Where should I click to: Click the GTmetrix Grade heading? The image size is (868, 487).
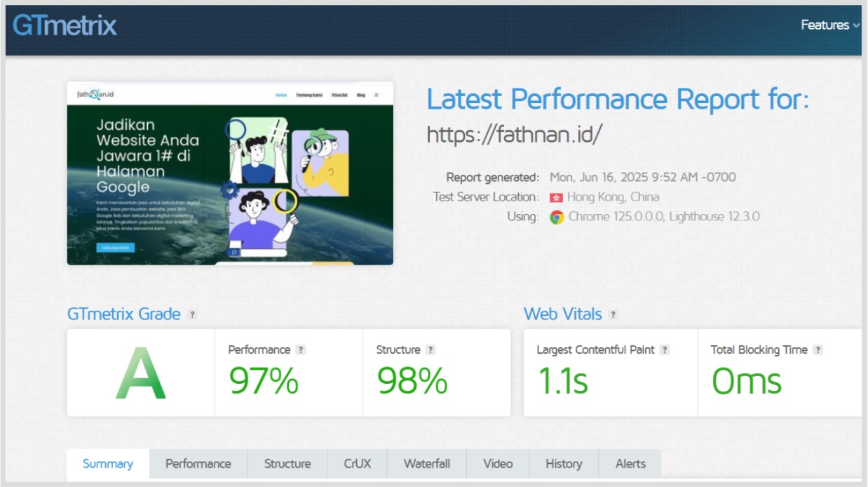(x=124, y=314)
